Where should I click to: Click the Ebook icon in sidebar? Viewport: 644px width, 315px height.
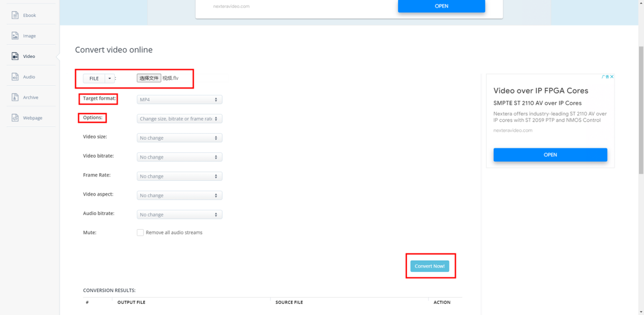pos(15,15)
